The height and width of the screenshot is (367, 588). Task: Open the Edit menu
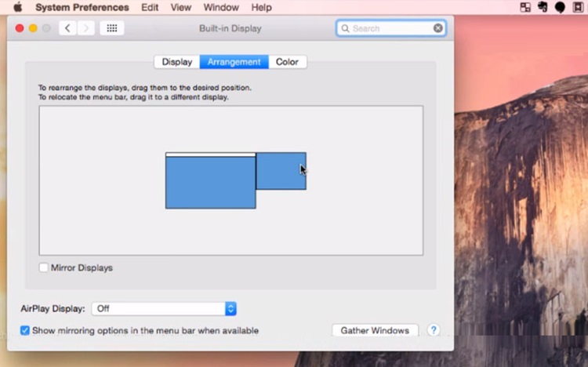point(150,7)
